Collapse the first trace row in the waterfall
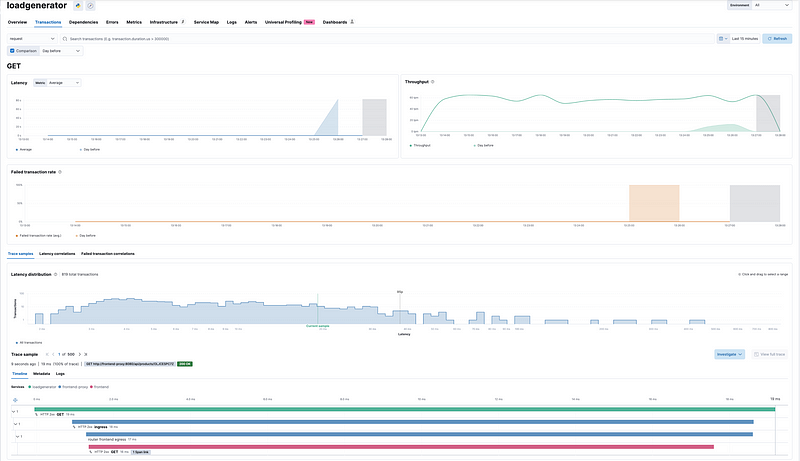Screen dimensions: 800x461 (15, 410)
